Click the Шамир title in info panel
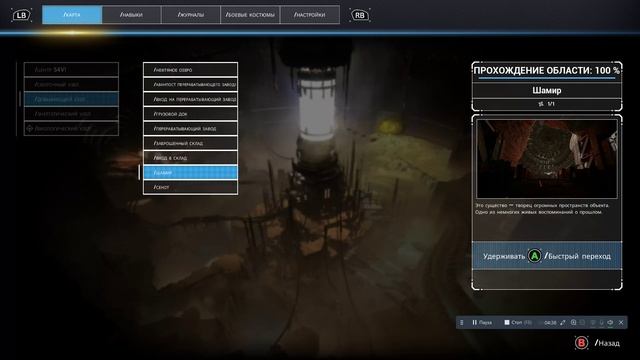Screen dimensions: 640x360 tap(547, 90)
